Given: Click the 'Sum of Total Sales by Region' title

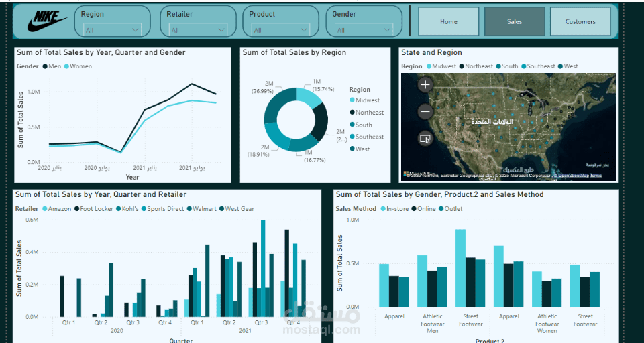Looking at the screenshot, I should [x=294, y=52].
